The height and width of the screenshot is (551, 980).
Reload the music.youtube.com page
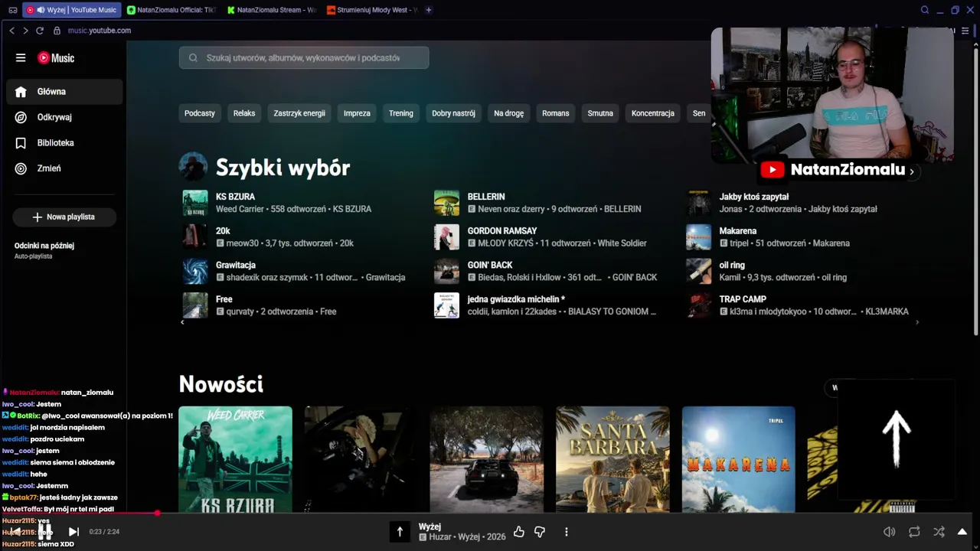[40, 31]
